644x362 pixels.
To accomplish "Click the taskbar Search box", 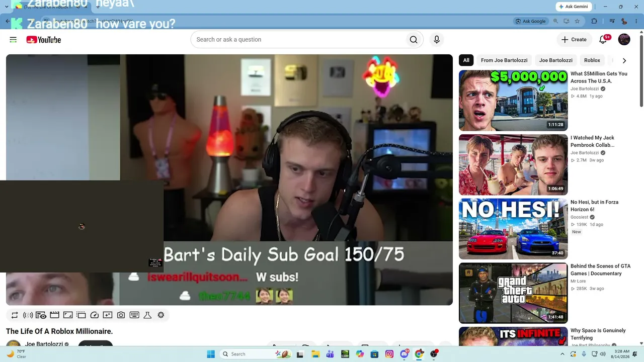I will 257,354.
